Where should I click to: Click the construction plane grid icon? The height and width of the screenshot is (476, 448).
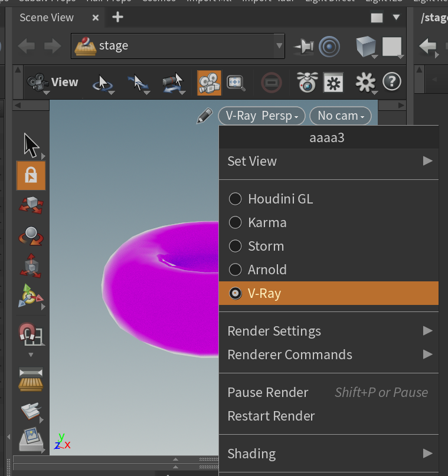[x=31, y=379]
